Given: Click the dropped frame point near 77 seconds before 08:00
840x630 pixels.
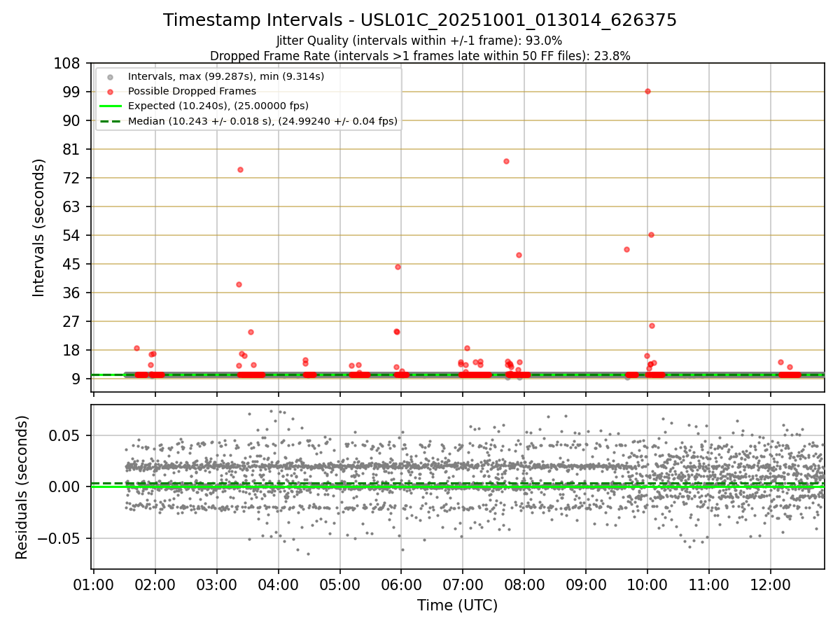Looking at the screenshot, I should click(506, 161).
